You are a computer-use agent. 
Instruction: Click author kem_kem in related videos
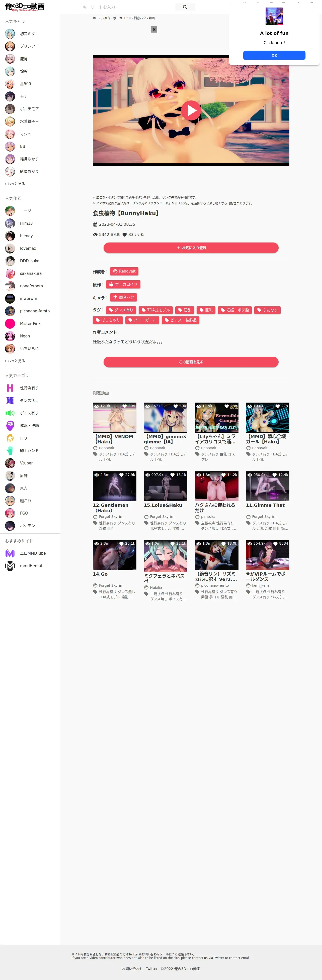[x=260, y=585]
